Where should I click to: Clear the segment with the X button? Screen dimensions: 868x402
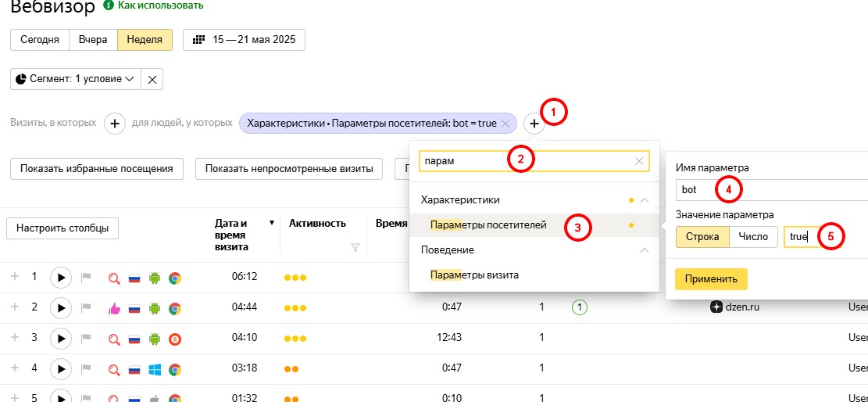pyautogui.click(x=152, y=79)
